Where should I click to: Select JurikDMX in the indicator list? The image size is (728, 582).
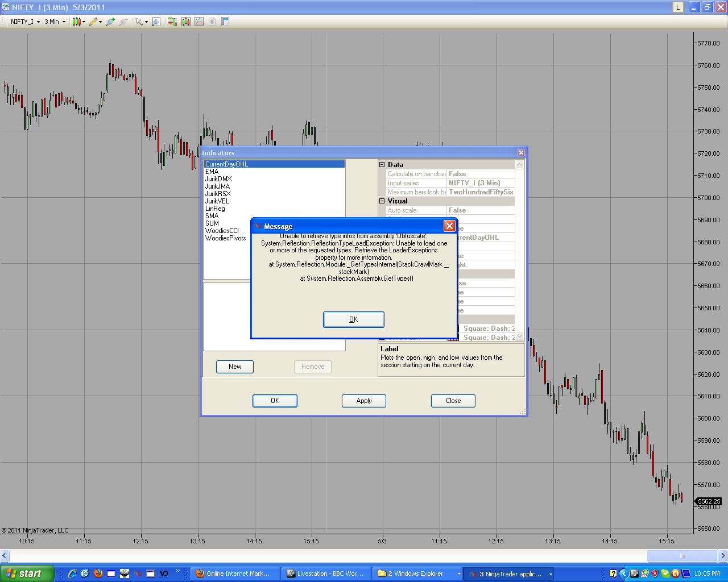tap(274, 179)
